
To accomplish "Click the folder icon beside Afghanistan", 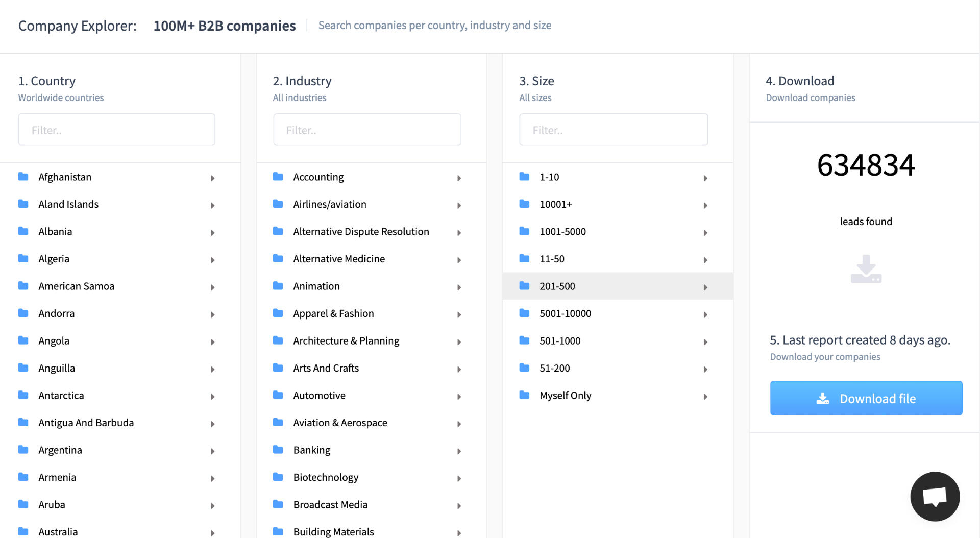I will click(23, 177).
